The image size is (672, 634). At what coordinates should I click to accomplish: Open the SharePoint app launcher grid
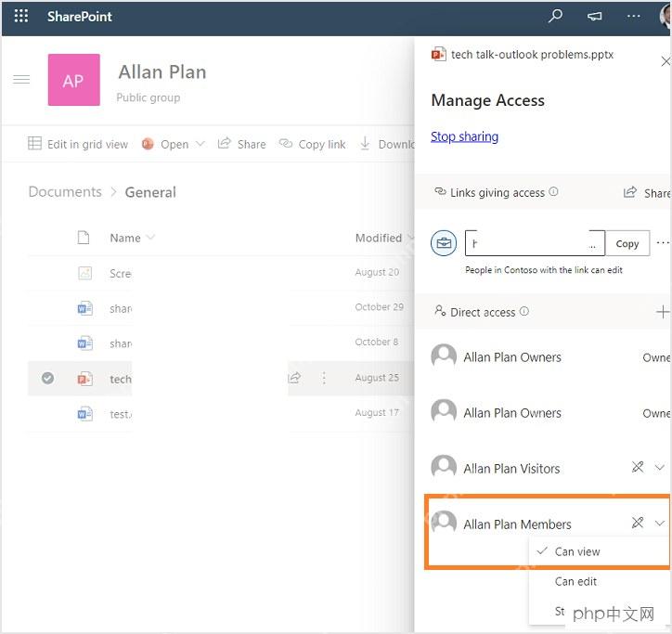(21, 17)
